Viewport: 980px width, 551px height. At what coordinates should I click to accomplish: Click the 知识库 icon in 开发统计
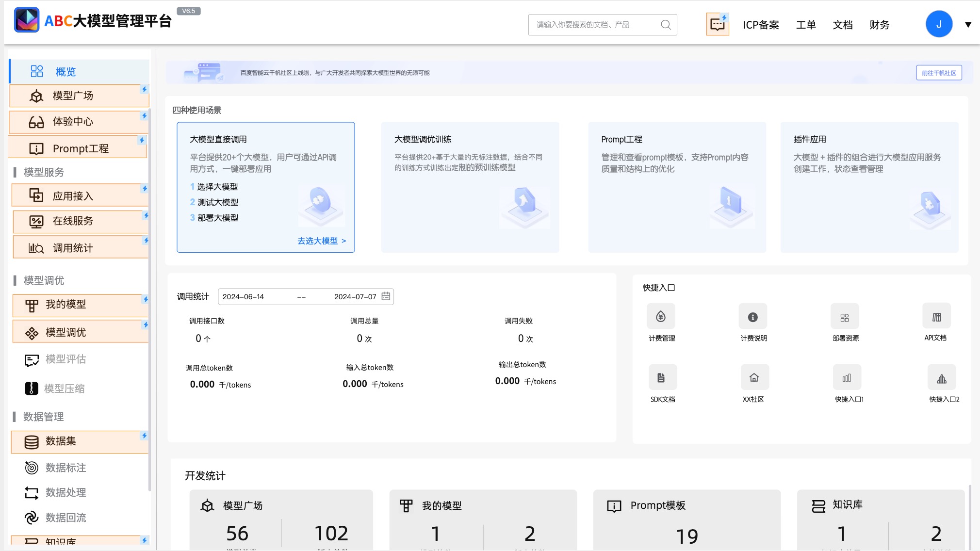pyautogui.click(x=818, y=506)
